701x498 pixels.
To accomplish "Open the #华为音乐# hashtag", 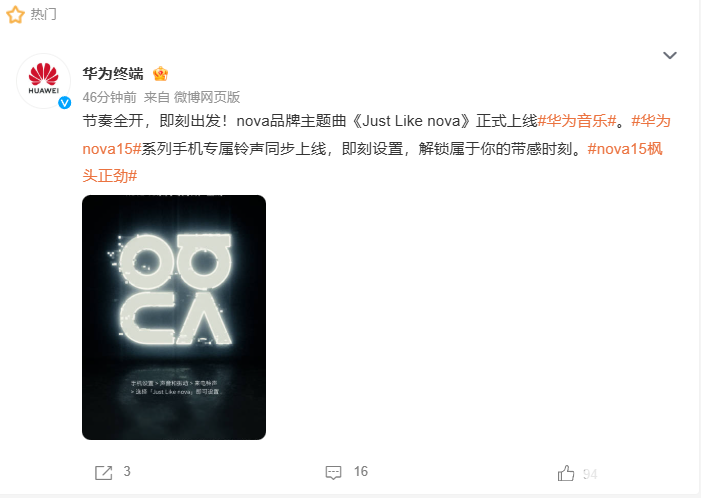I will [x=577, y=121].
